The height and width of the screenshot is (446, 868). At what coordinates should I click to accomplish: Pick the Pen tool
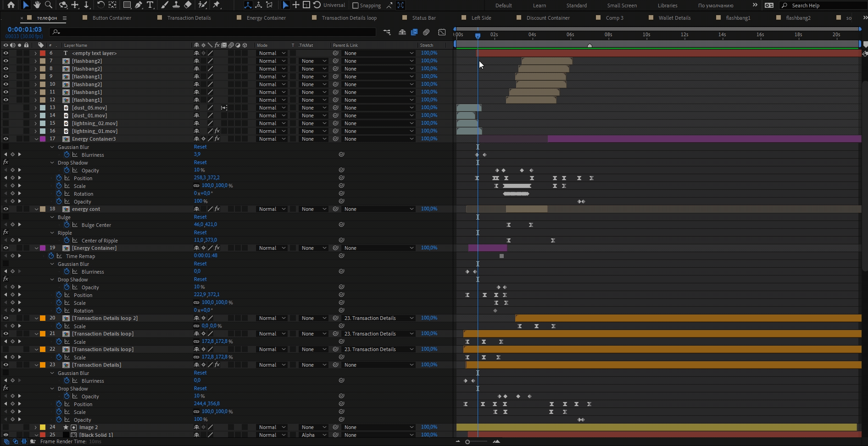tap(139, 5)
